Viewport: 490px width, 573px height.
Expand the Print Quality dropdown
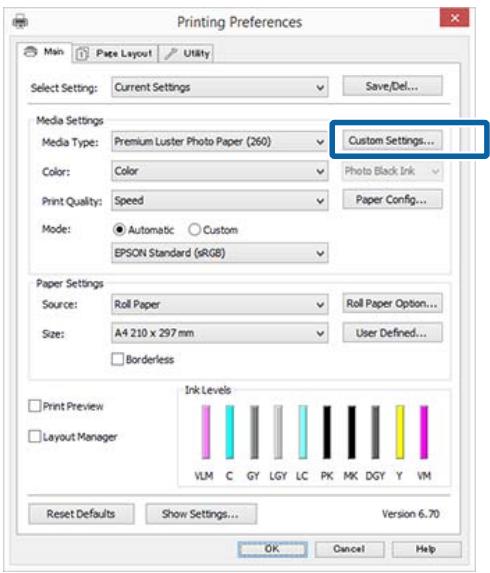pyautogui.click(x=220, y=201)
